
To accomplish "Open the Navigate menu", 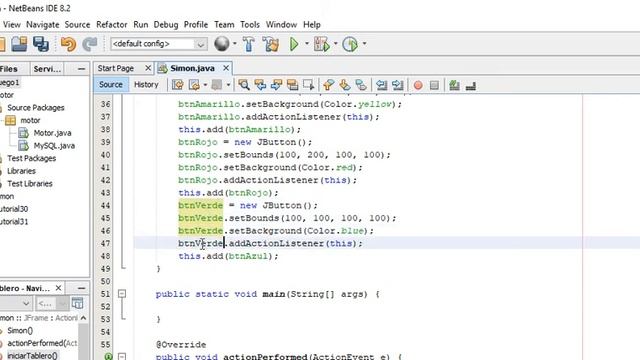I will [42, 24].
